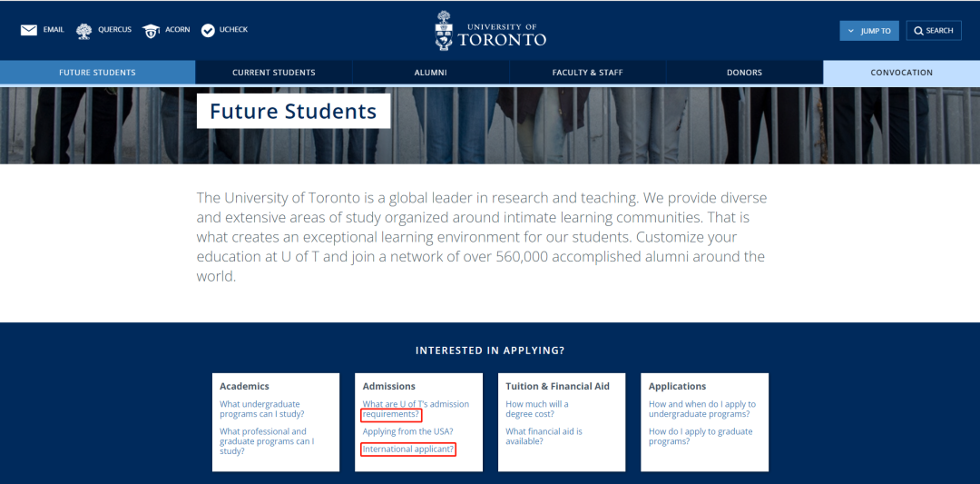Open 'What undergraduate programs can I study?' link
980x484 pixels.
coord(262,409)
